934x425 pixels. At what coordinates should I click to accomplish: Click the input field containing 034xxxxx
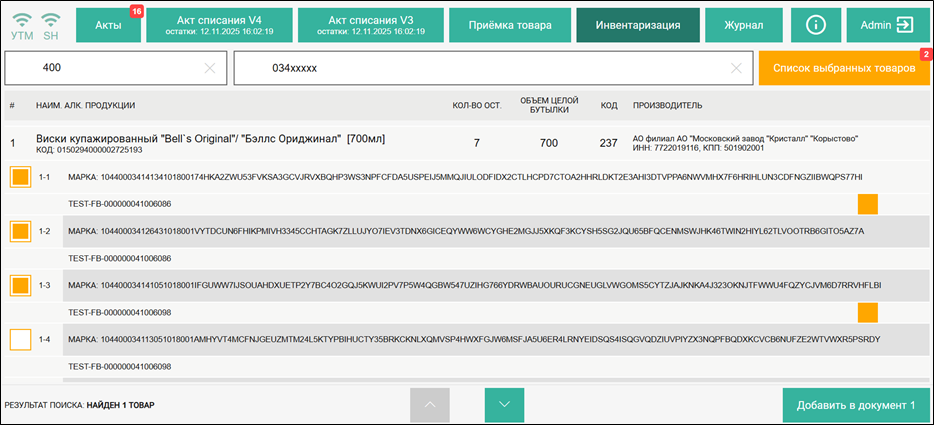point(480,68)
